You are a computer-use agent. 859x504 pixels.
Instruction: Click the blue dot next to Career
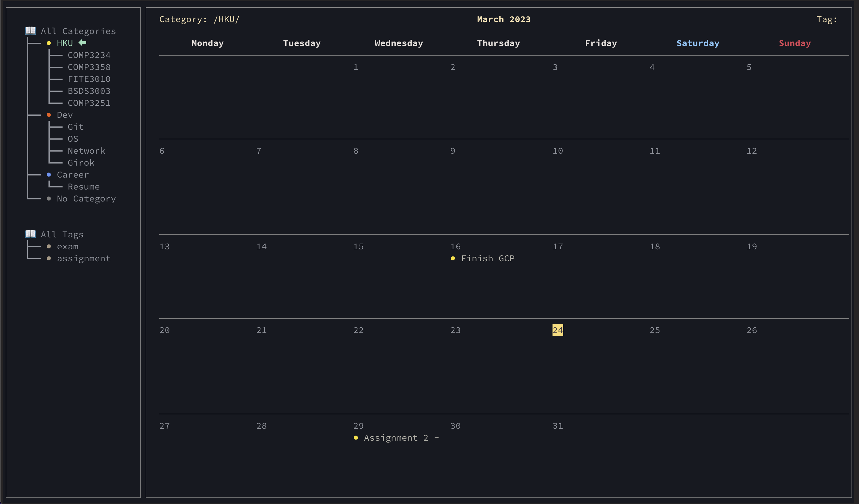point(49,174)
